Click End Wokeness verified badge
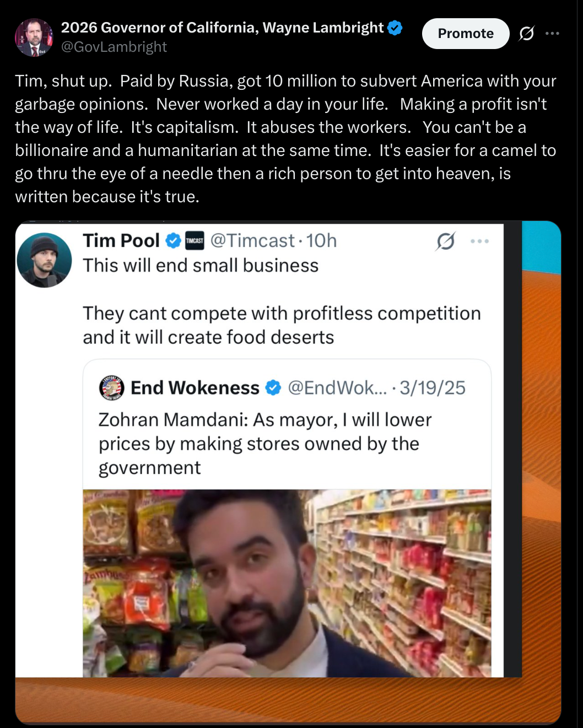This screenshot has width=583, height=728. pyautogui.click(x=273, y=388)
